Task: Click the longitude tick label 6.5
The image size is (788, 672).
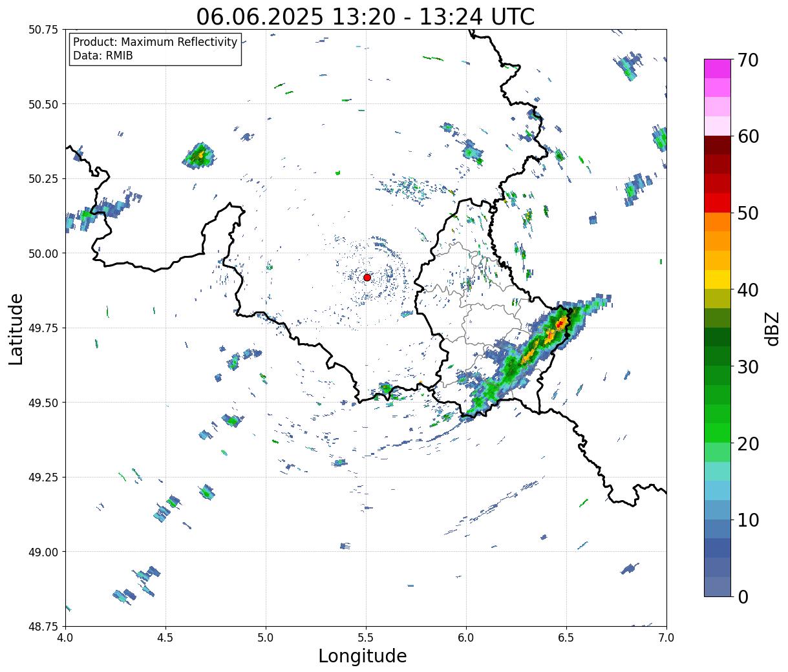Action: [566, 637]
